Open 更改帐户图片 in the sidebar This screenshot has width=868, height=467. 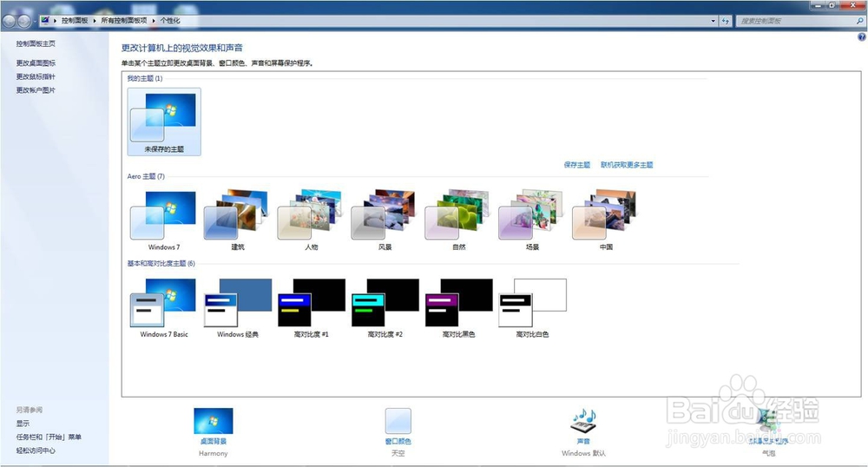[36, 90]
